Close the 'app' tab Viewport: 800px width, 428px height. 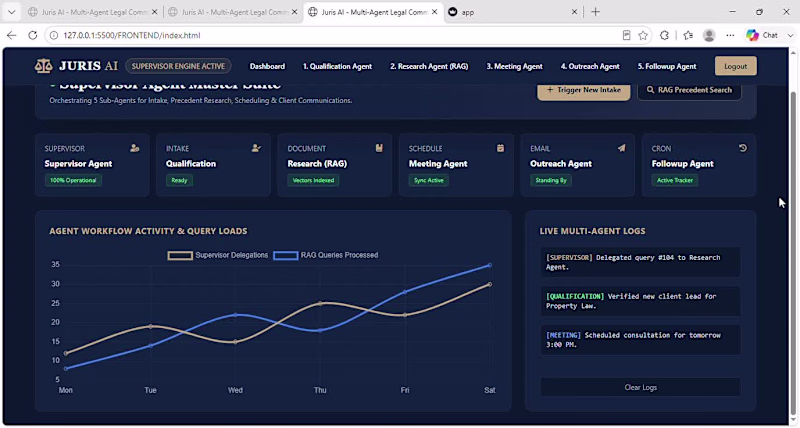tap(574, 12)
